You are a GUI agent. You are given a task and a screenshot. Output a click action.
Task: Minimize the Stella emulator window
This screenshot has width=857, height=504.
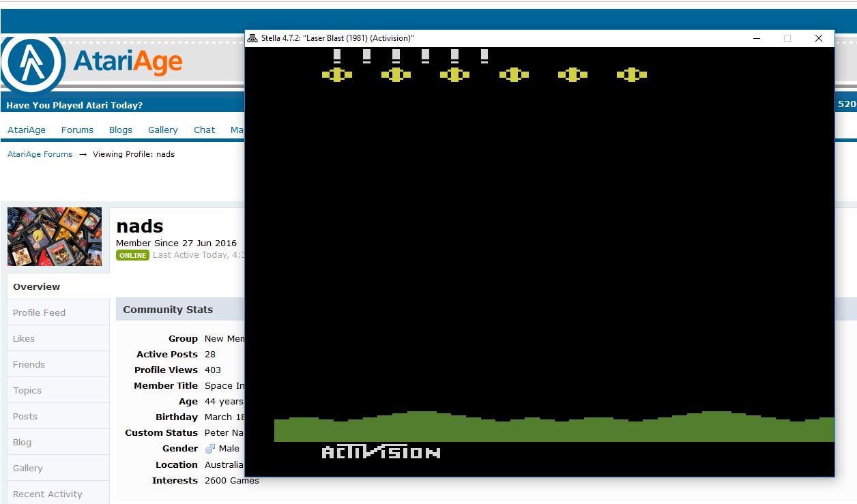(757, 38)
